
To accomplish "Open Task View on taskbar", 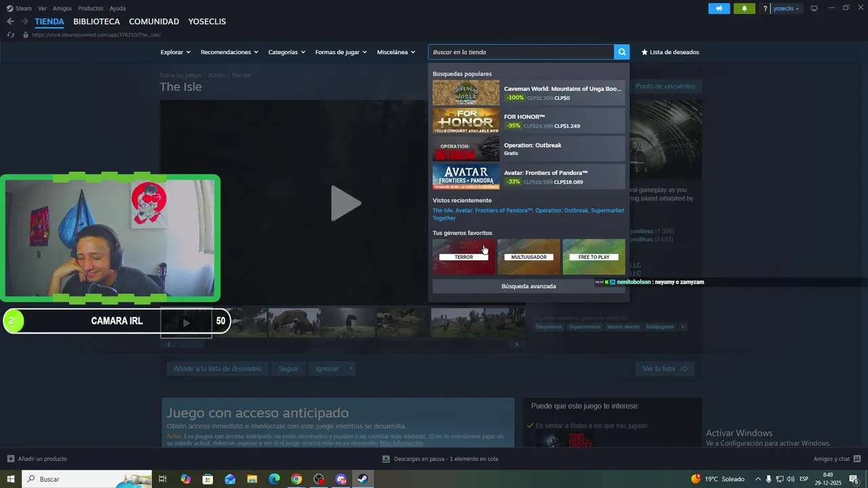I will [163, 479].
